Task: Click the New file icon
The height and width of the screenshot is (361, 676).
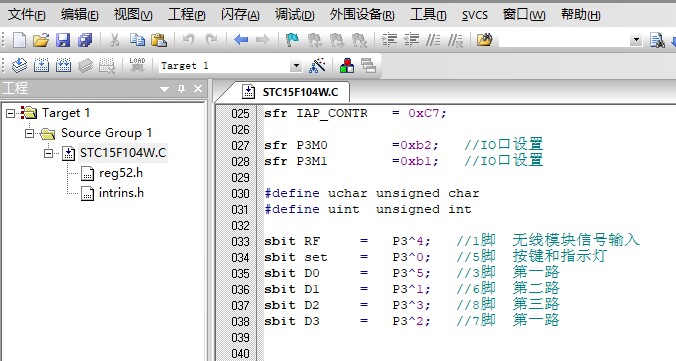Action: tap(19, 40)
